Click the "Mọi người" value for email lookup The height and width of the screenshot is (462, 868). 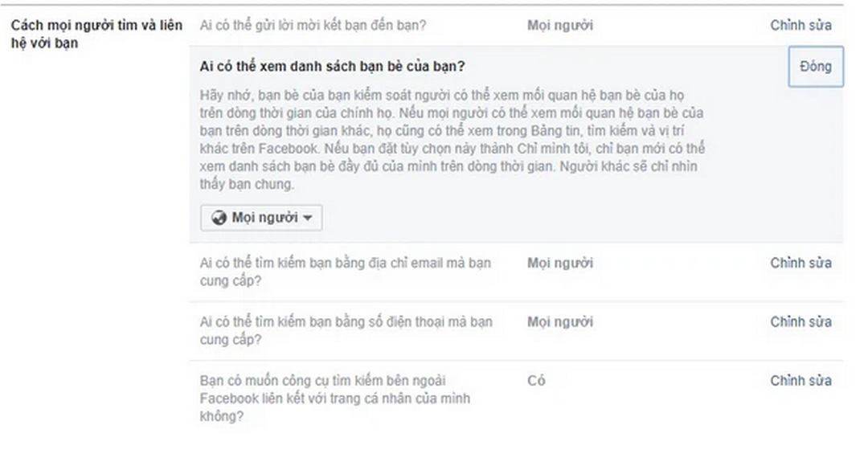559,264
